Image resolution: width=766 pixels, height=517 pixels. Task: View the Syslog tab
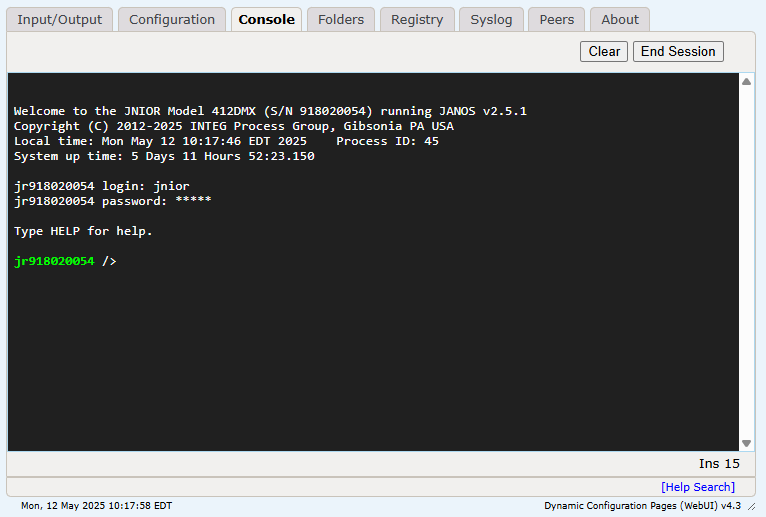pyautogui.click(x=491, y=19)
